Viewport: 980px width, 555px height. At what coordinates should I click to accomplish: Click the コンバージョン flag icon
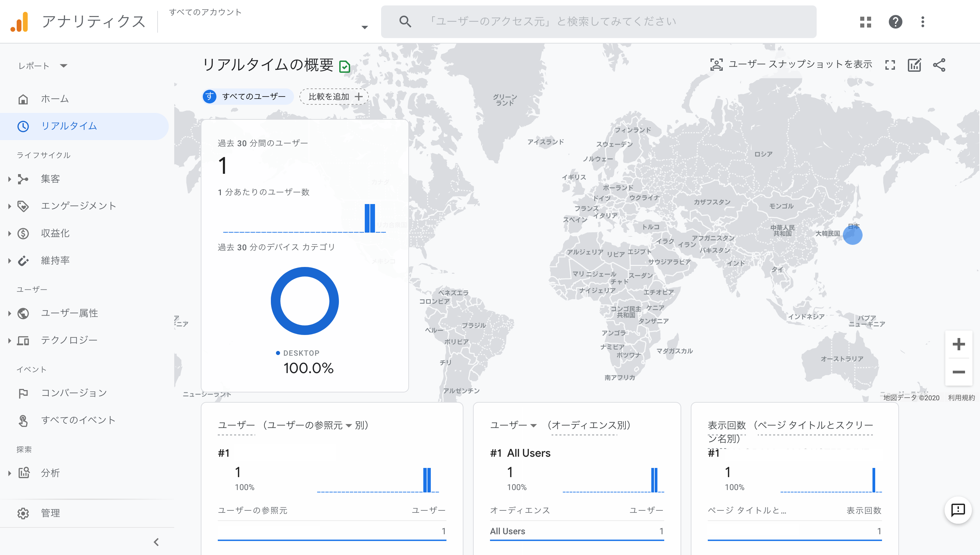click(x=23, y=393)
